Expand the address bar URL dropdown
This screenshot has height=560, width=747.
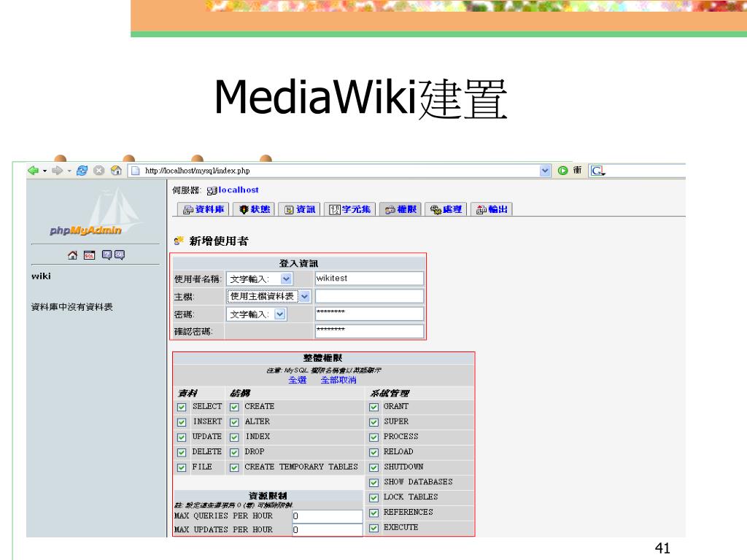coord(545,171)
